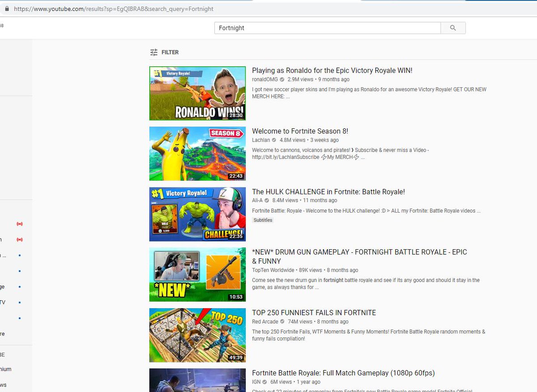This screenshot has width=537, height=392.
Task: Click '2.9M views • 9 months ago' text
Action: 319,79
